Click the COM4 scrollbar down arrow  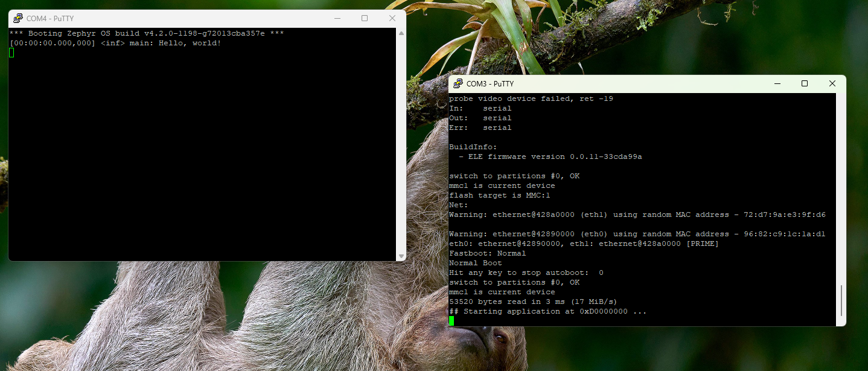pyautogui.click(x=401, y=256)
